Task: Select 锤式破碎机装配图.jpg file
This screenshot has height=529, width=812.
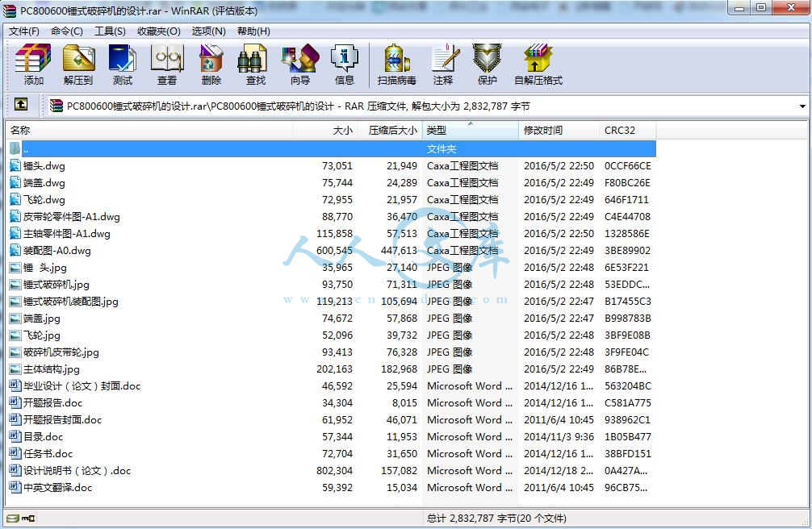Action: [x=332, y=302]
